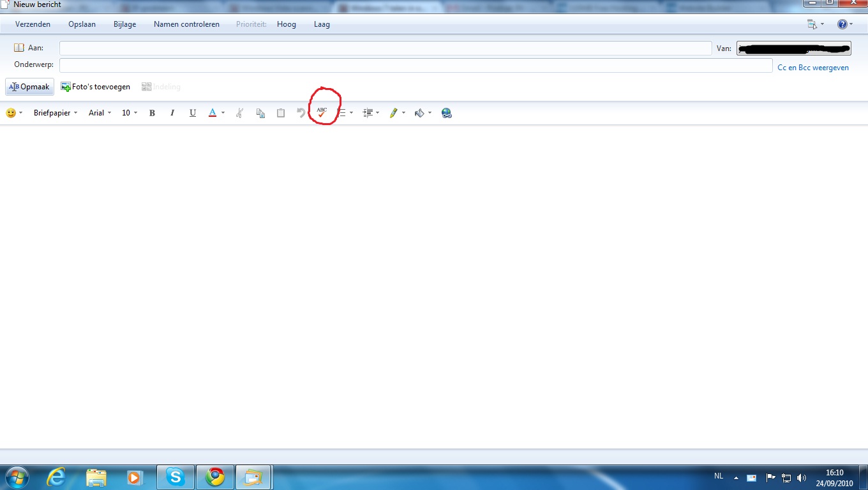Open the address book icon beside Aan
Viewport: 868px width, 490px height.
pos(19,48)
